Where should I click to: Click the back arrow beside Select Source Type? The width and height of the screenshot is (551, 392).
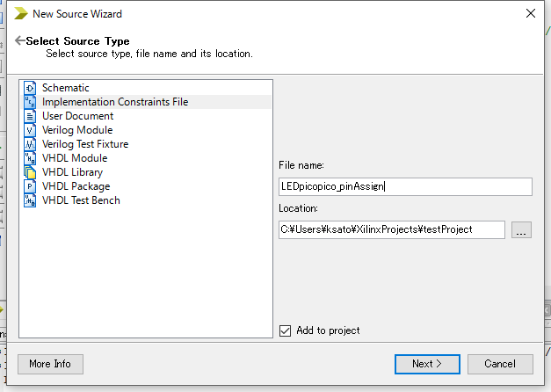click(x=19, y=40)
